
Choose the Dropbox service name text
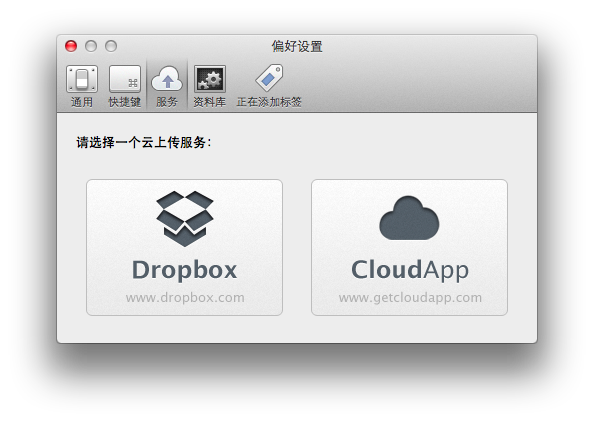(x=184, y=270)
